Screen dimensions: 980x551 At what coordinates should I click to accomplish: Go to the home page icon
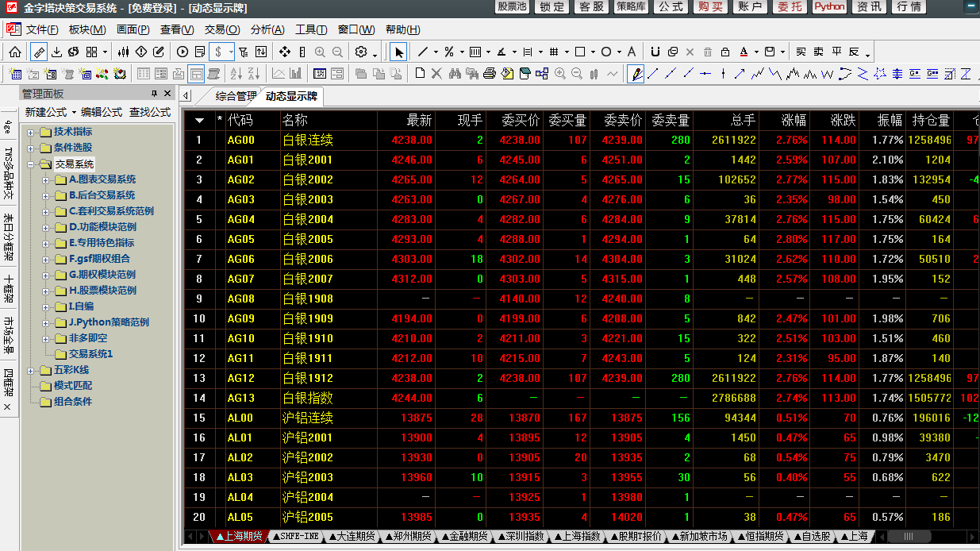tap(15, 52)
